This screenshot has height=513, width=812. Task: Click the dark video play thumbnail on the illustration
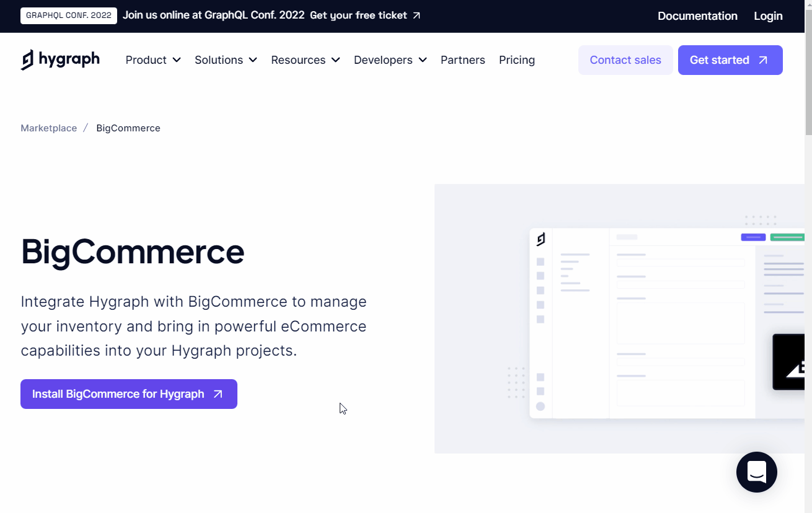coord(793,361)
